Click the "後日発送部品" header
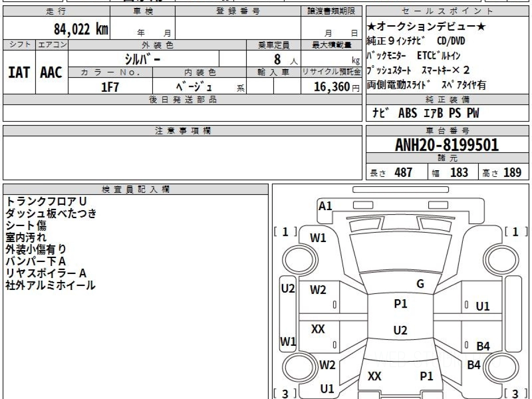This screenshot has height=399, width=532. click(x=183, y=100)
